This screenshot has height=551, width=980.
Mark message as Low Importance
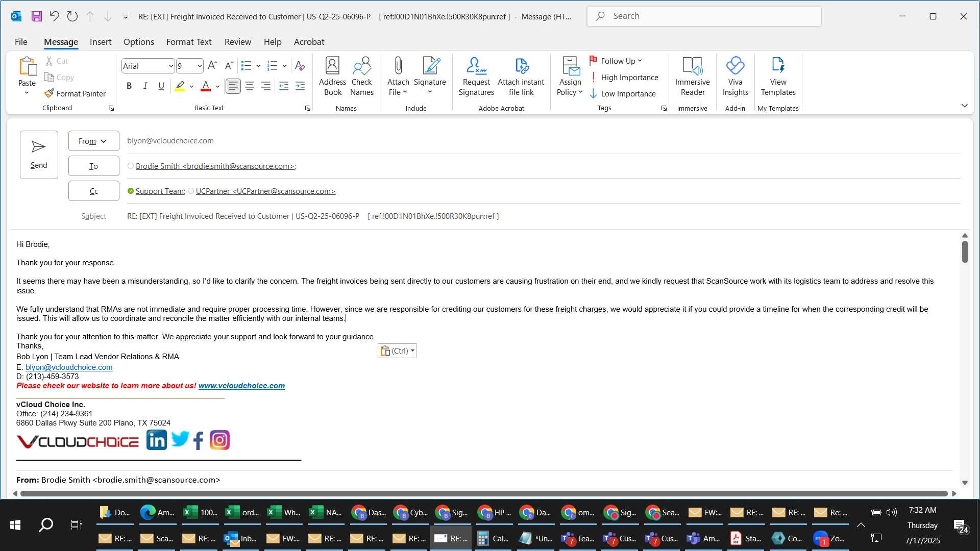point(623,93)
